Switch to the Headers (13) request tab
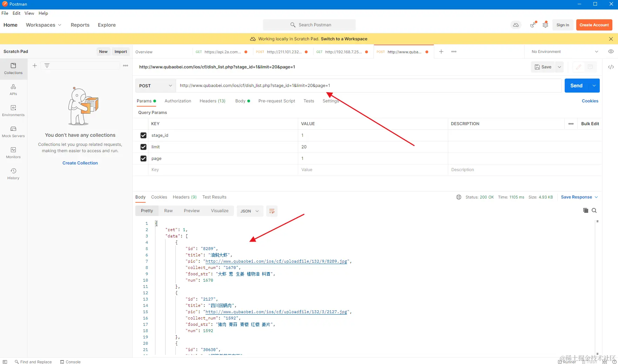 (x=213, y=101)
